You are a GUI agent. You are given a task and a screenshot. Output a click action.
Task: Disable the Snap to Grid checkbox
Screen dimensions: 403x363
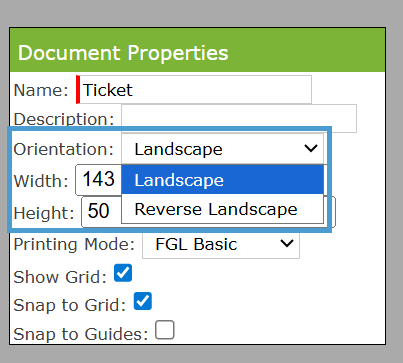143,301
